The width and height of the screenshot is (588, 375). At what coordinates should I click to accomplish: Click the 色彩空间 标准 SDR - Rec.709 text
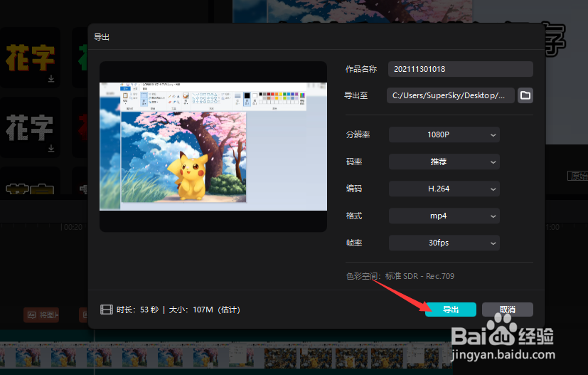pyautogui.click(x=400, y=276)
